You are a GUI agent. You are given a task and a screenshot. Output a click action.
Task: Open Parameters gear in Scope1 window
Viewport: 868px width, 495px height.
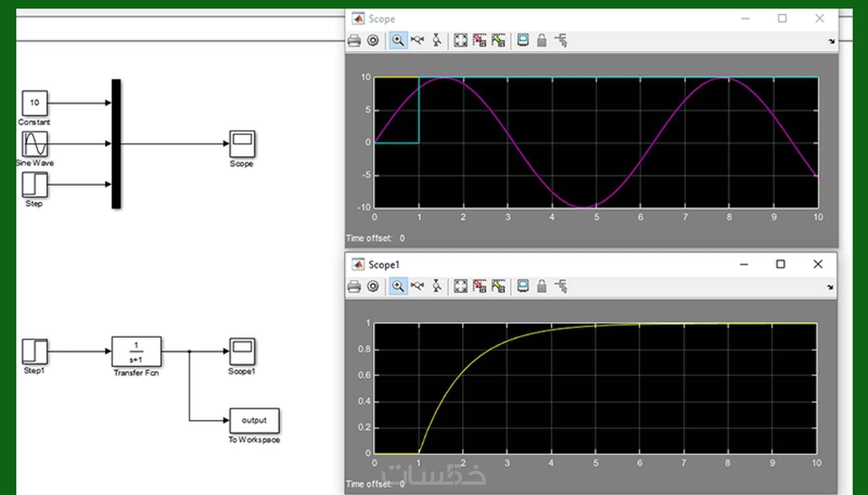(x=373, y=286)
